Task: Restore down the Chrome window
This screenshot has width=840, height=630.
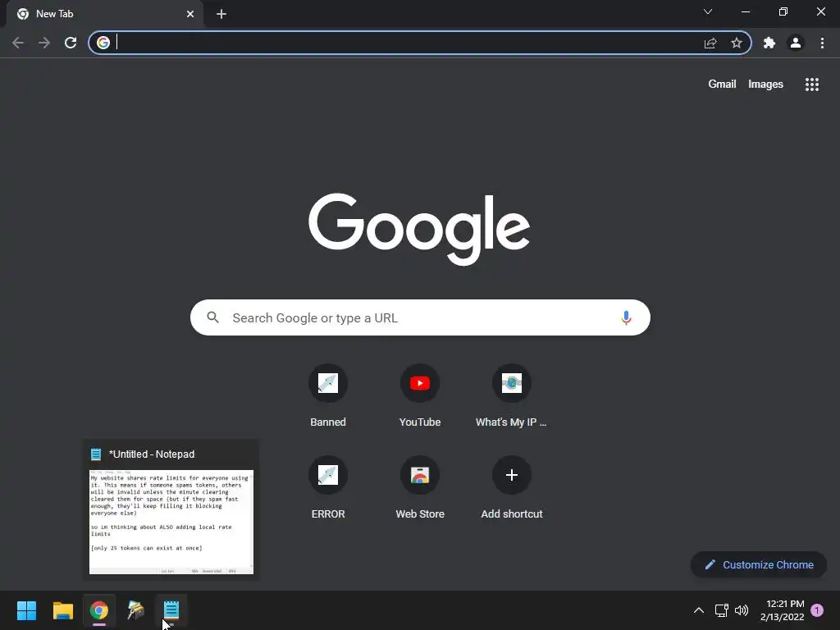Action: click(783, 11)
